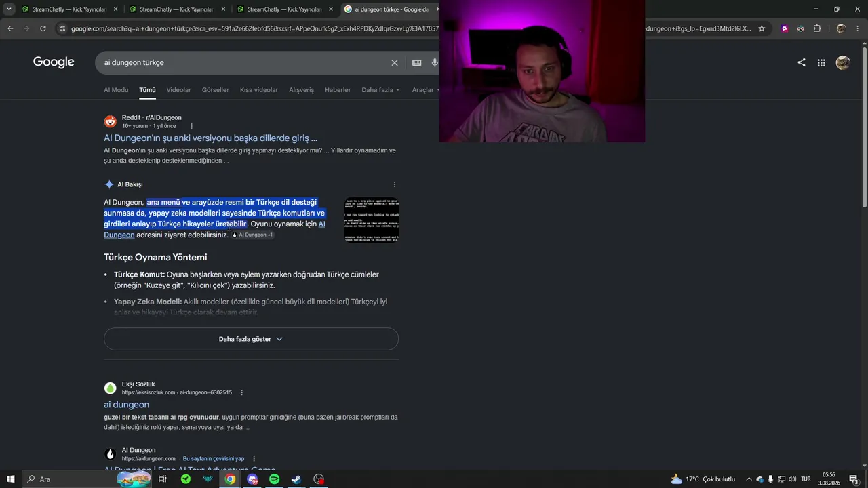Open the Chrome Extensions puzzle icon
This screenshot has height=488, width=868.
pos(816,28)
